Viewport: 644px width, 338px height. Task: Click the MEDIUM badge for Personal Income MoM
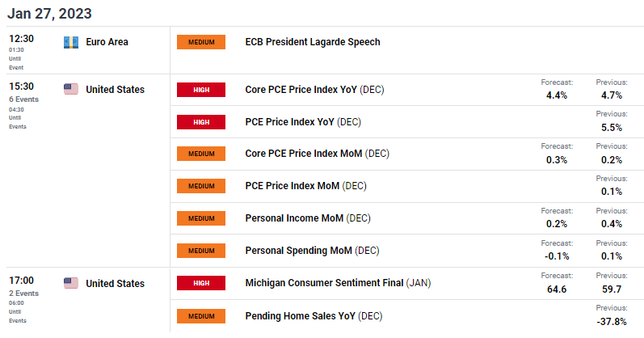[201, 218]
